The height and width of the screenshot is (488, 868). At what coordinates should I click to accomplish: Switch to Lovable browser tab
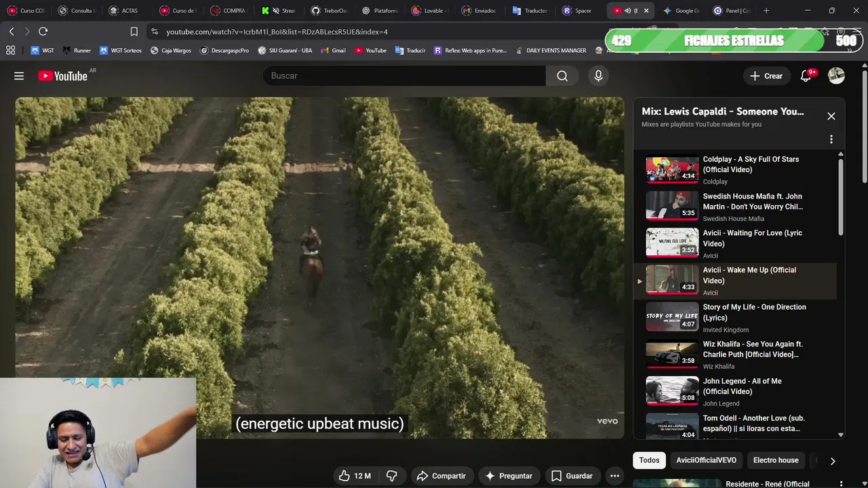pyautogui.click(x=431, y=11)
